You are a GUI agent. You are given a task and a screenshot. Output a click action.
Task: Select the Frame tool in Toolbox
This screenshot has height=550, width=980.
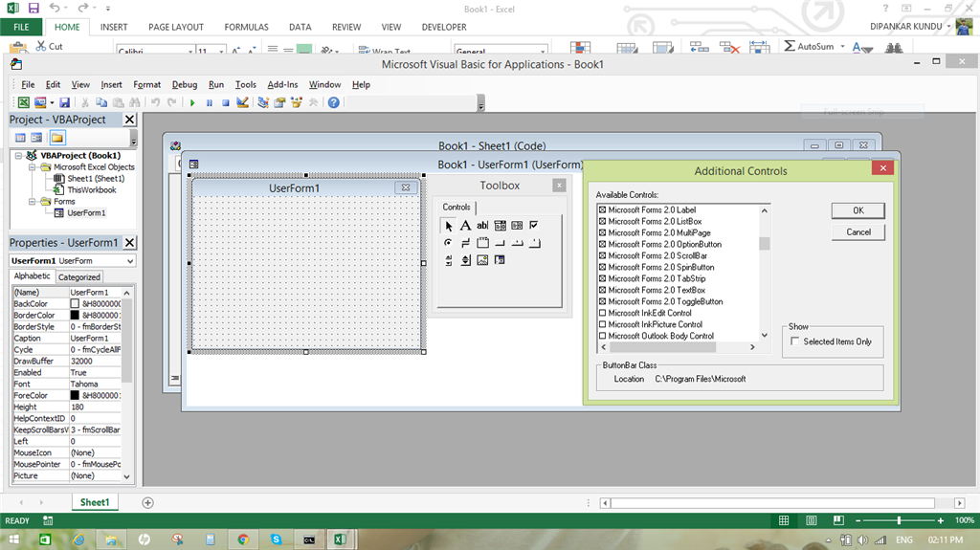(x=482, y=243)
